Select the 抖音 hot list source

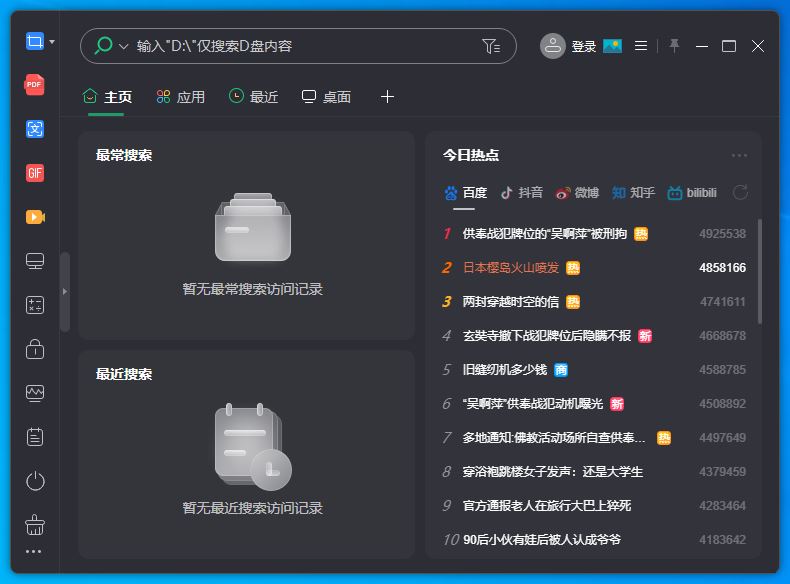point(521,192)
